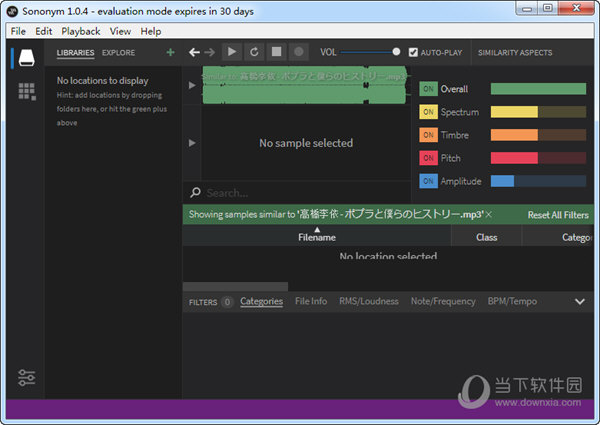600x425 pixels.
Task: Toggle the Overall similarity ON button
Action: (428, 89)
